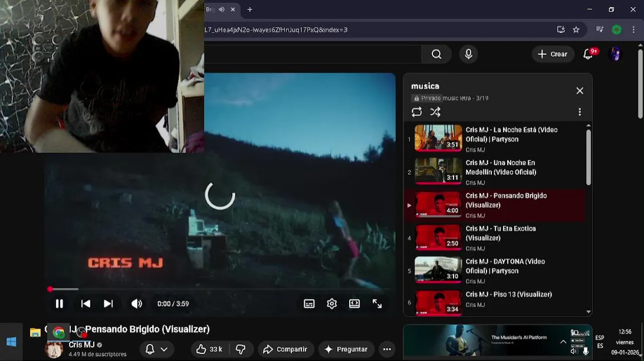Image resolution: width=644 pixels, height=361 pixels.
Task: Pause the video with the pause button
Action: [x=59, y=303]
